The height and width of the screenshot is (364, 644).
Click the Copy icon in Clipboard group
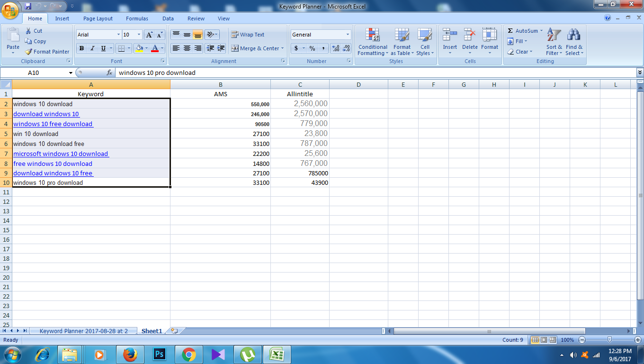coord(28,41)
